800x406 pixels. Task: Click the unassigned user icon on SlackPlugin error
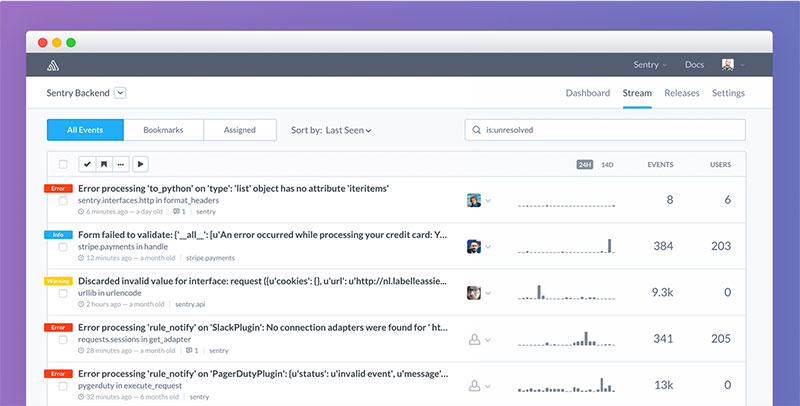click(x=475, y=339)
